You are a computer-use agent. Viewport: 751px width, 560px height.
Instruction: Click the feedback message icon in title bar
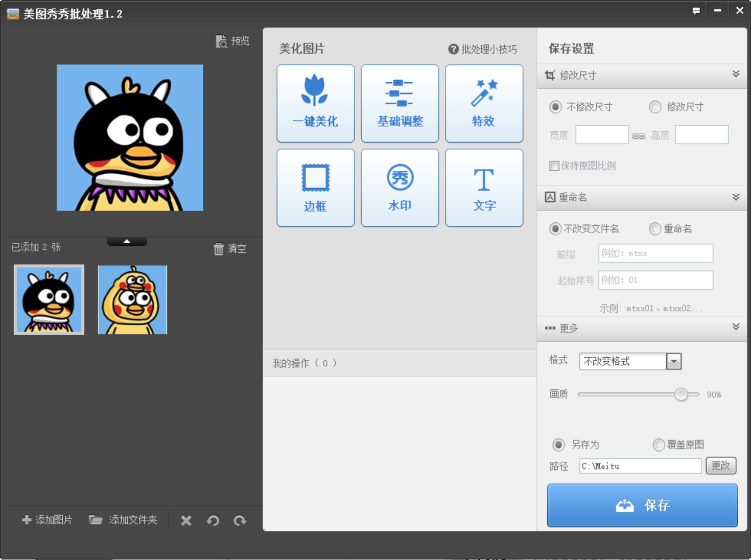696,11
